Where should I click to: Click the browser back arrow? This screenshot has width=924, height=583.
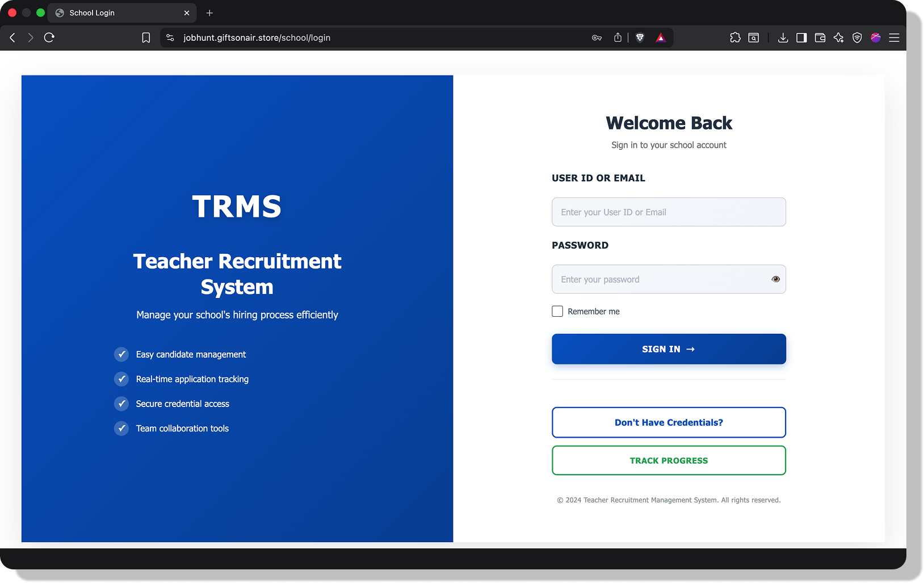click(12, 37)
